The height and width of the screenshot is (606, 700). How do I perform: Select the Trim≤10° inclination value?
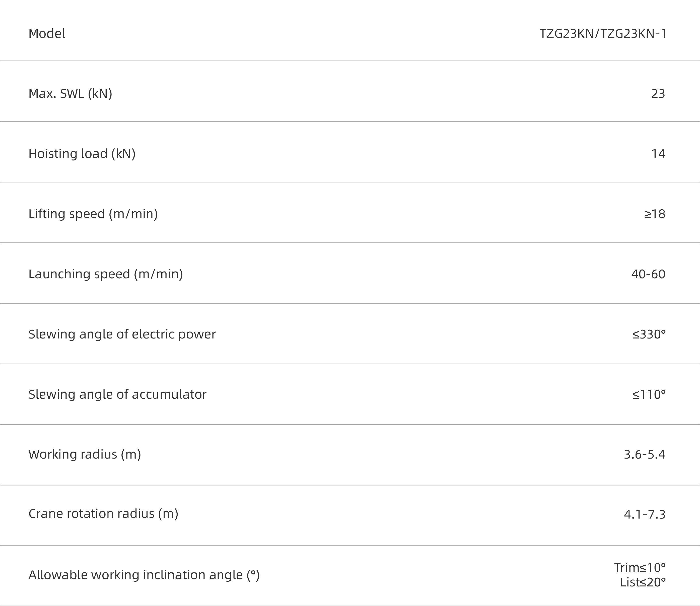point(640,567)
